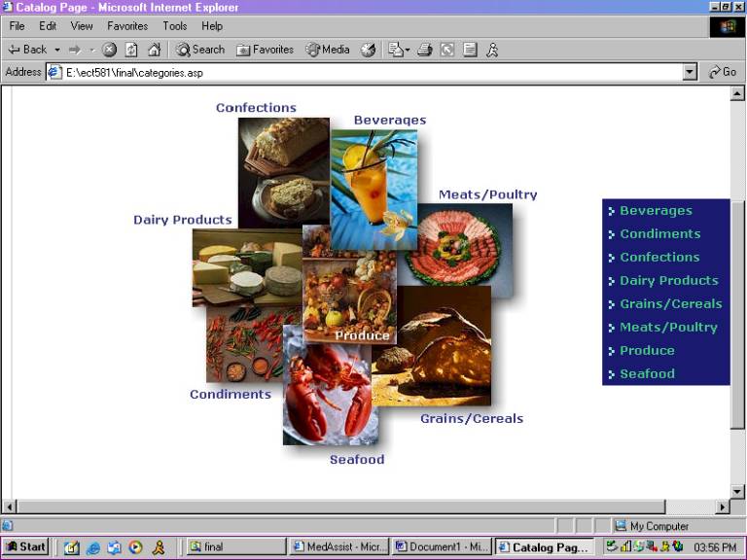Viewport: 747px width, 560px height.
Task: Open the Beverages link in sidebar
Action: (656, 210)
